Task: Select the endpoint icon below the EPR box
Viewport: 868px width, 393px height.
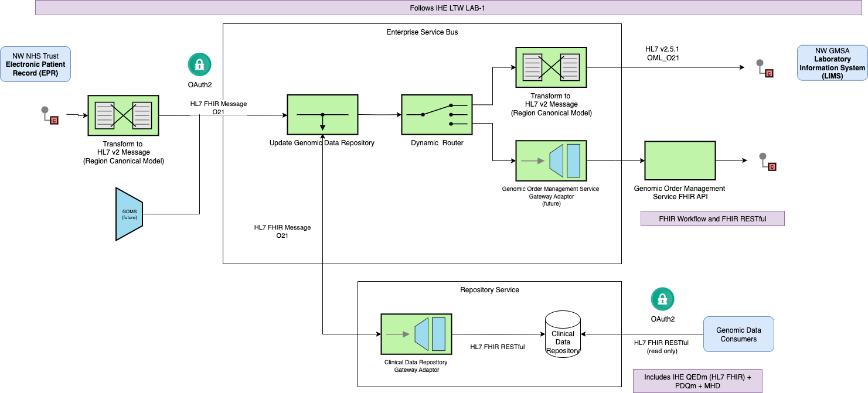Action: pyautogui.click(x=49, y=115)
